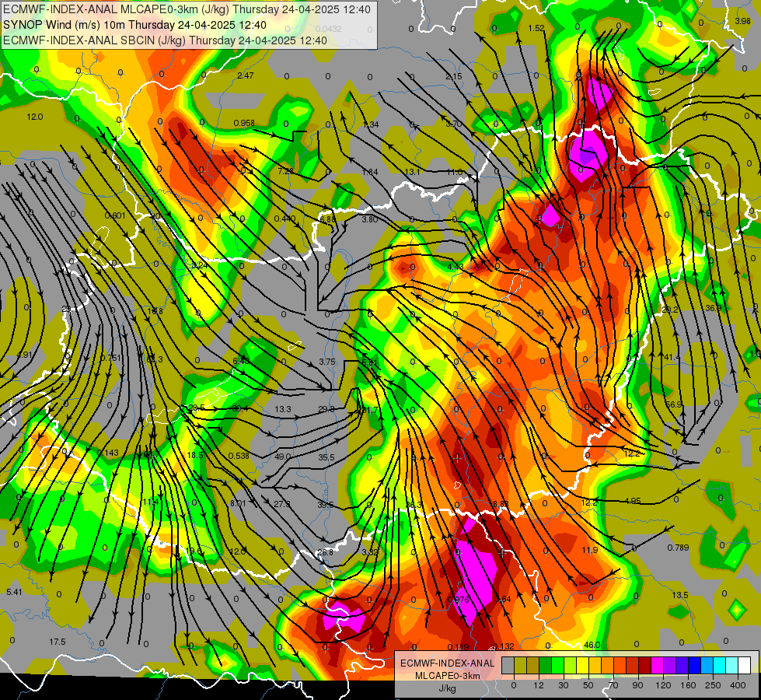Click the map value 13.5
761x700 pixels.
pos(680,595)
